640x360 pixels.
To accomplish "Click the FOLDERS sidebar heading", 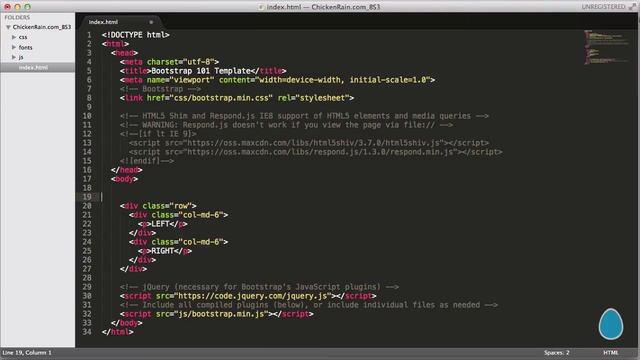I will pos(17,18).
